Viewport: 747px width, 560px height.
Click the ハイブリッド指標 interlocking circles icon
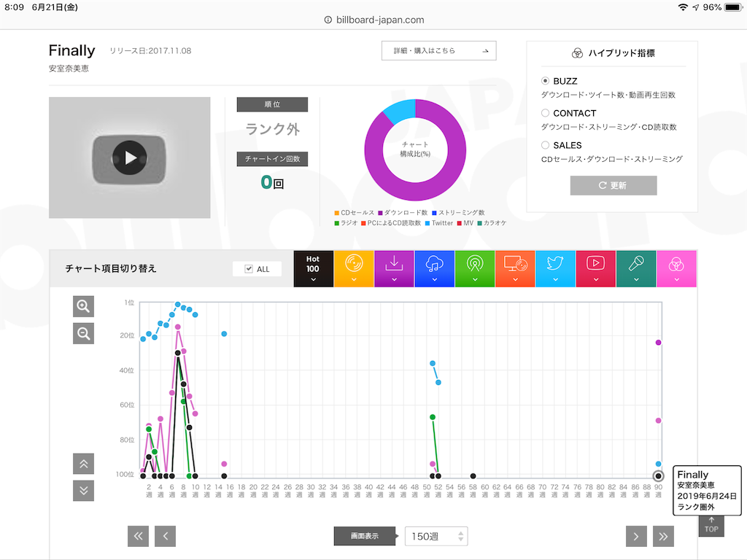pos(577,52)
